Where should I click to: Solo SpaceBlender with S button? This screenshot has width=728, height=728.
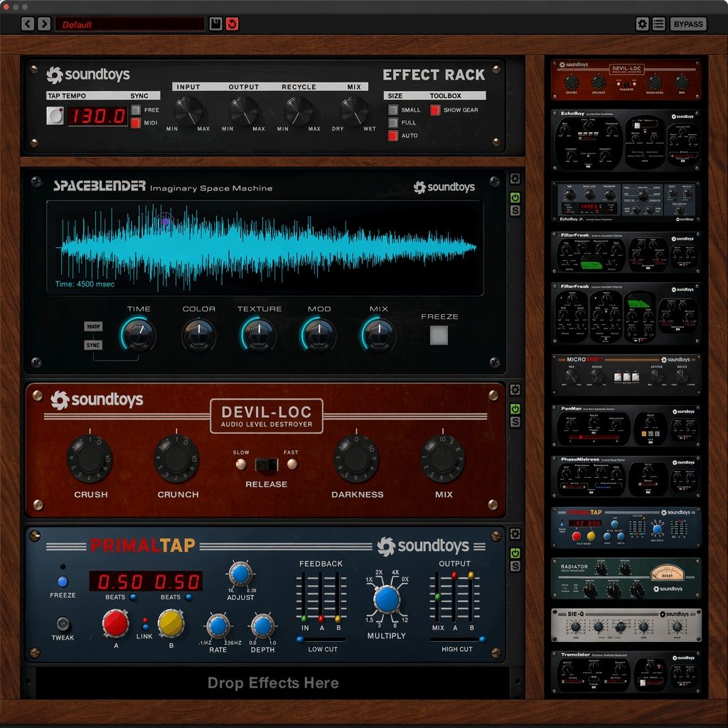point(515,210)
